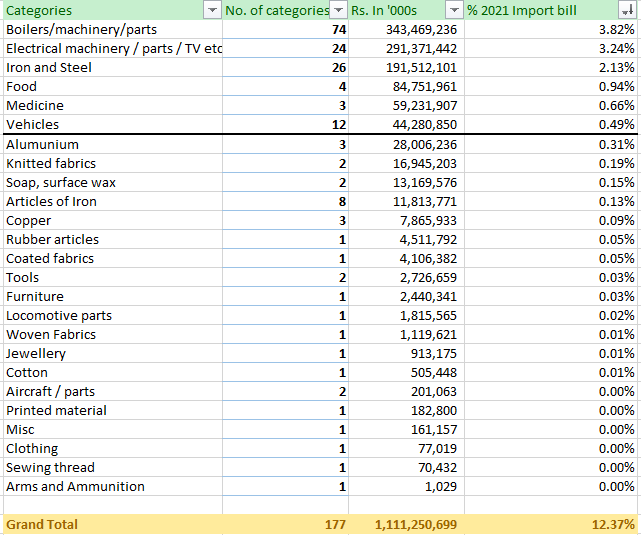Open the % 2021 Import bill sort dropdown
This screenshot has width=641, height=535.
[x=627, y=11]
